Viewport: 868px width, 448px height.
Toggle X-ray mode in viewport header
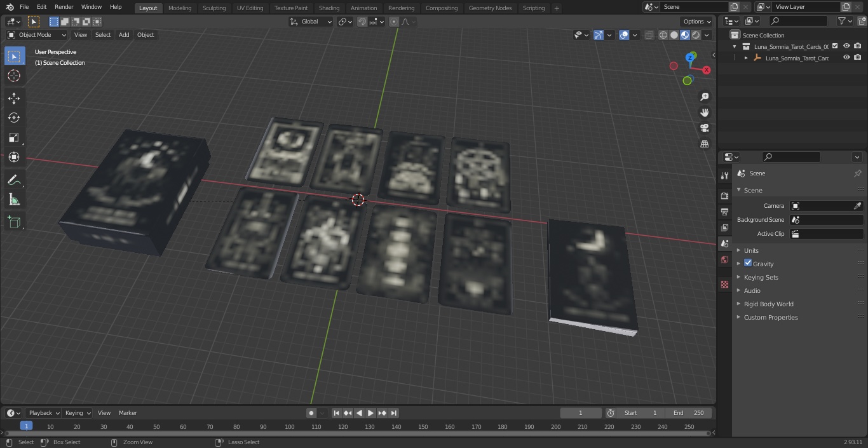click(649, 35)
